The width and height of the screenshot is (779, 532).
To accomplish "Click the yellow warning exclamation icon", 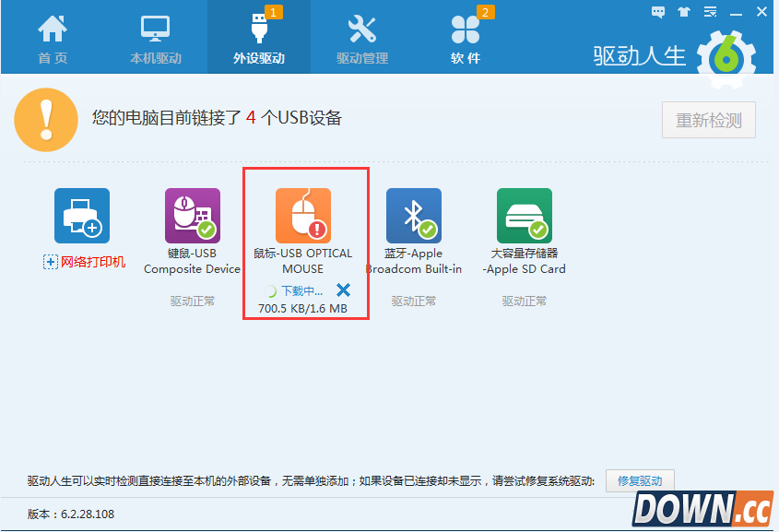I will (46, 120).
